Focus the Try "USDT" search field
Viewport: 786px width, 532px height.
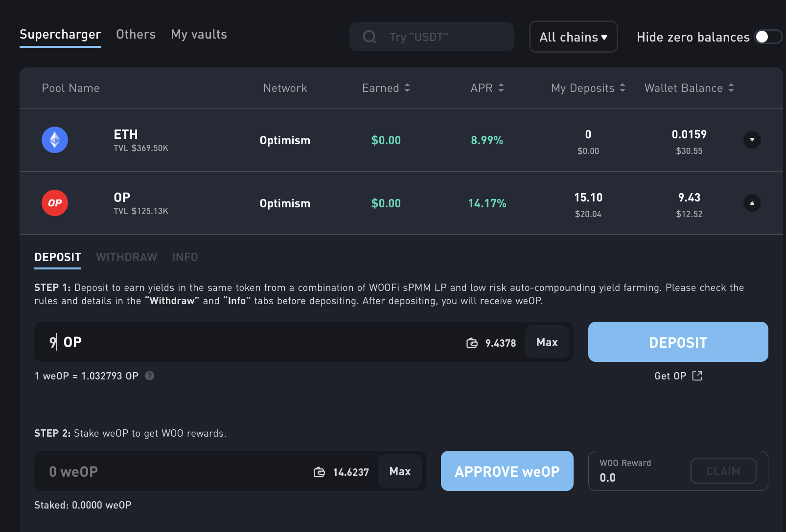(x=432, y=37)
